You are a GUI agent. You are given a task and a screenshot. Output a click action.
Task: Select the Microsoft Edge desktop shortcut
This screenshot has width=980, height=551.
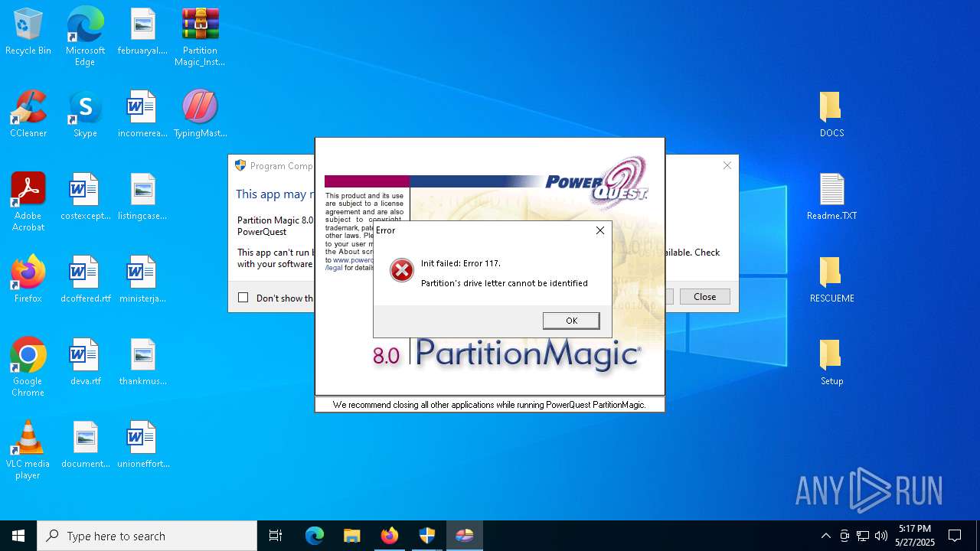point(85,37)
